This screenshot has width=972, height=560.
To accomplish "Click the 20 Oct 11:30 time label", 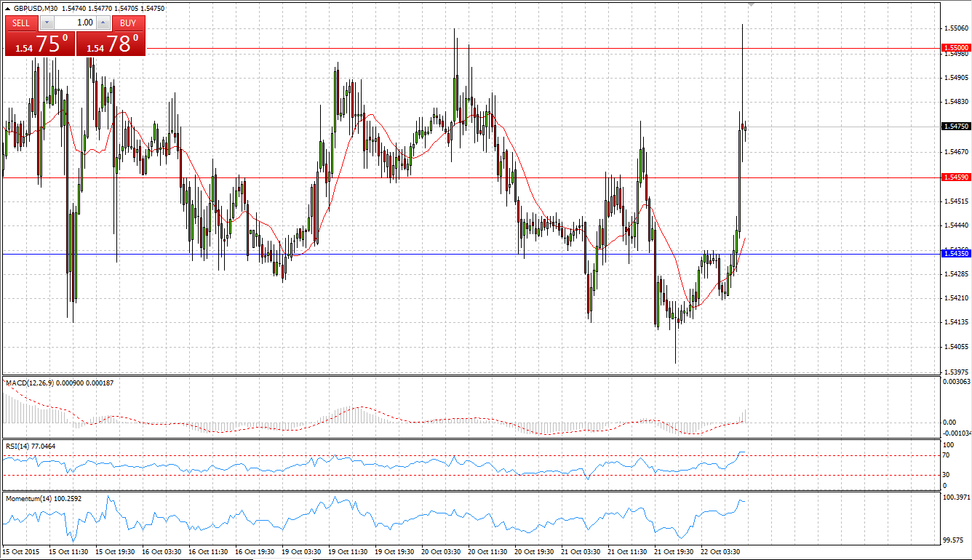I will click(488, 552).
